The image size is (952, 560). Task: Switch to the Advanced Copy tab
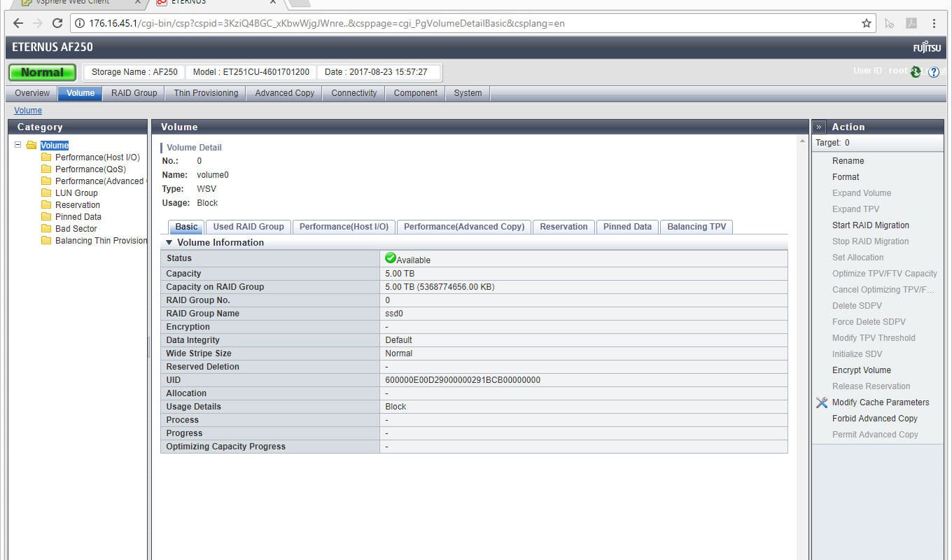(285, 93)
